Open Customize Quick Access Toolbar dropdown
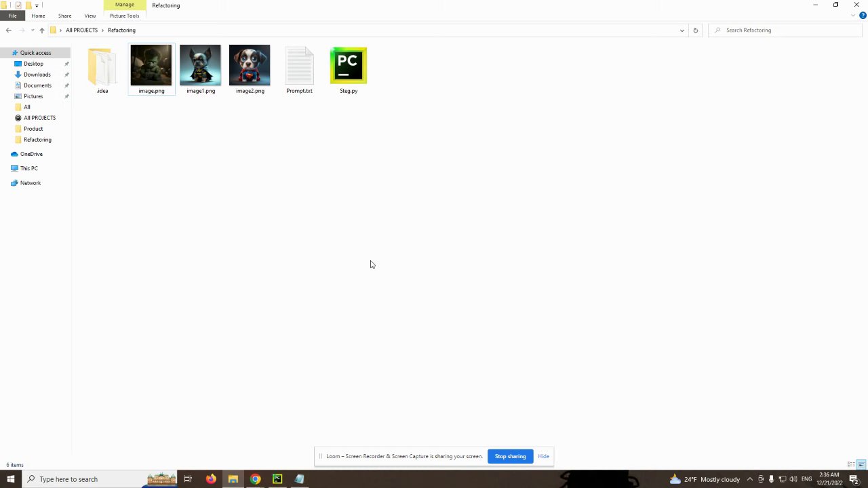868x488 pixels. point(37,5)
